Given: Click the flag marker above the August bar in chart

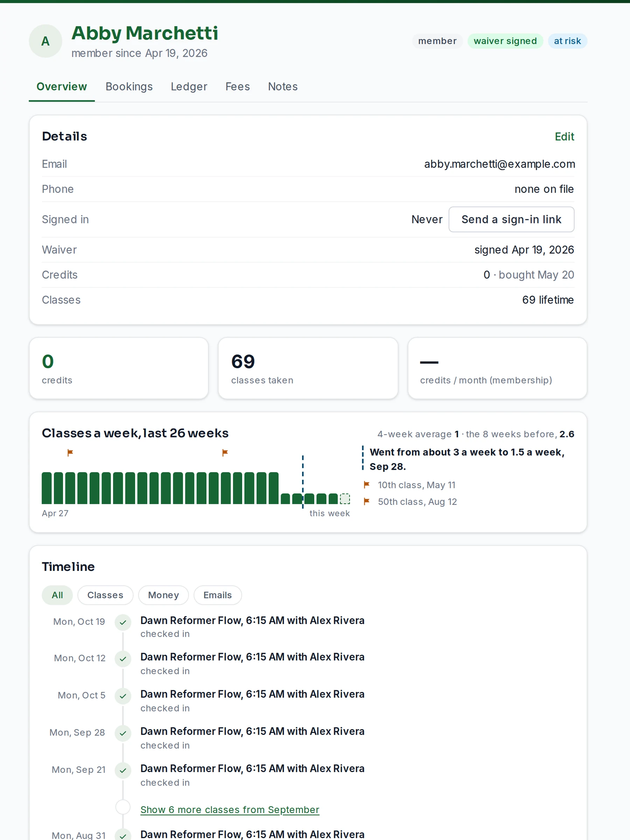Looking at the screenshot, I should (x=225, y=452).
